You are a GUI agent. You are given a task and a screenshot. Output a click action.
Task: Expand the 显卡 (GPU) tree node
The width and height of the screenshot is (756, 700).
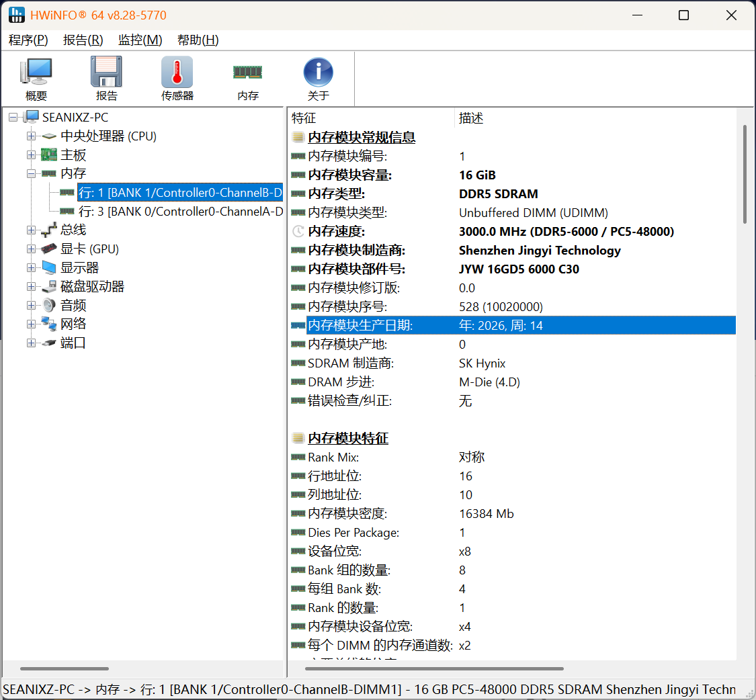coord(32,249)
